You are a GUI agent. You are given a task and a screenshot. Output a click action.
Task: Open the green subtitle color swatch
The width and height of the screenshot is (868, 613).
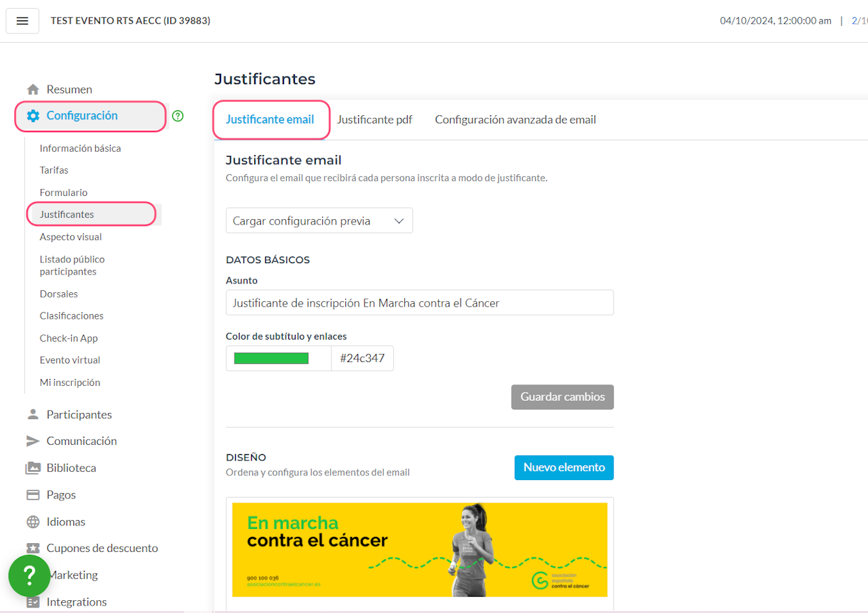[x=271, y=359]
